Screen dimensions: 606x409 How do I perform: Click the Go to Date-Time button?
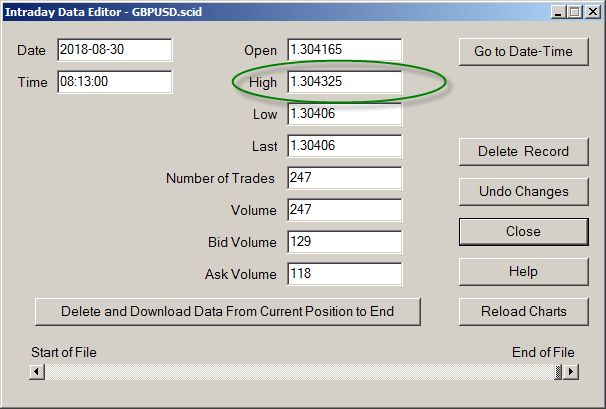click(524, 51)
